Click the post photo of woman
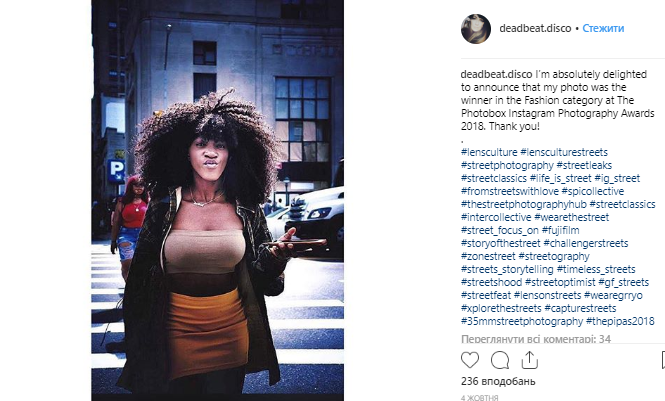 [x=218, y=200]
